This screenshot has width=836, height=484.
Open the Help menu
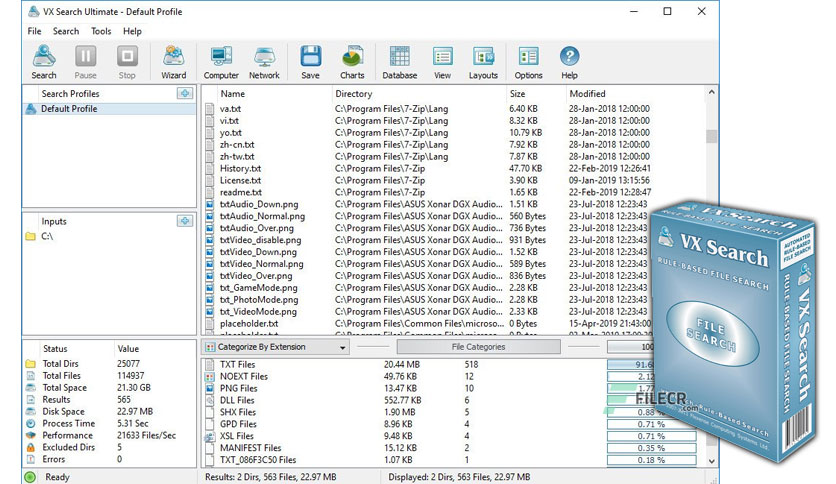coord(132,31)
